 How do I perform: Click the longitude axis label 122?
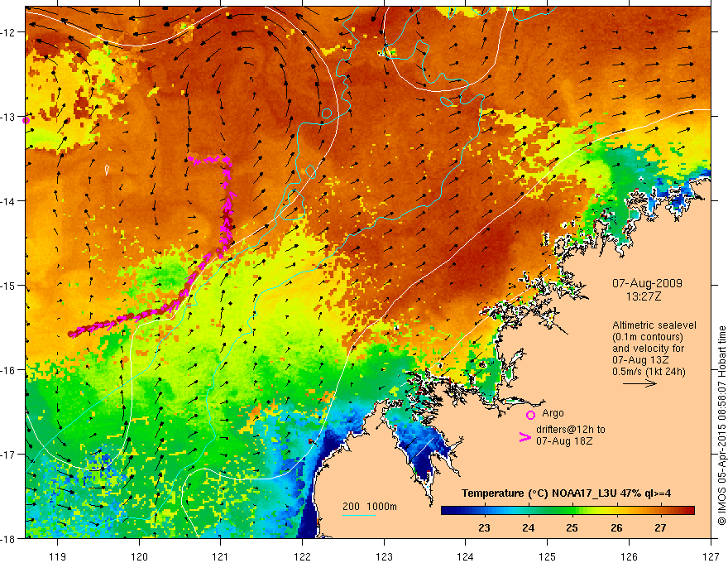(302, 556)
